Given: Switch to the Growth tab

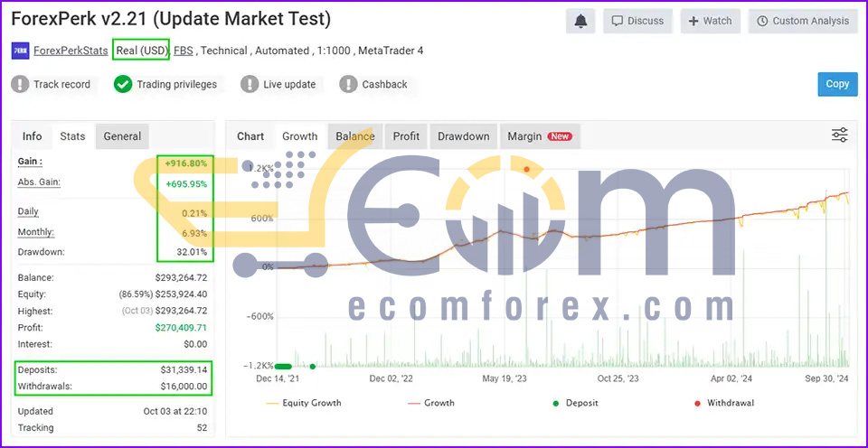Looking at the screenshot, I should (300, 136).
